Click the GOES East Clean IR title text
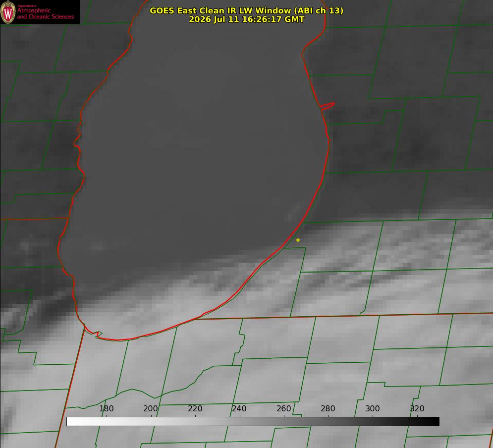This screenshot has width=493, height=448. [247, 10]
